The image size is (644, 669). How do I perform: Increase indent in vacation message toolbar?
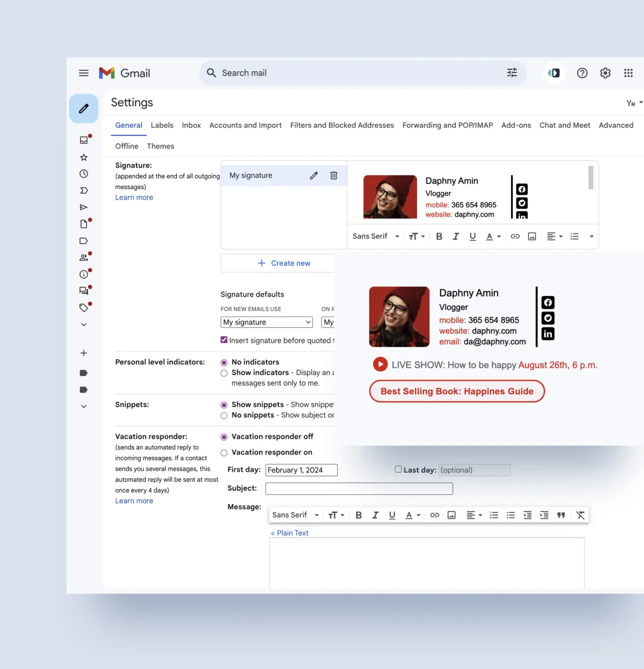click(x=544, y=515)
